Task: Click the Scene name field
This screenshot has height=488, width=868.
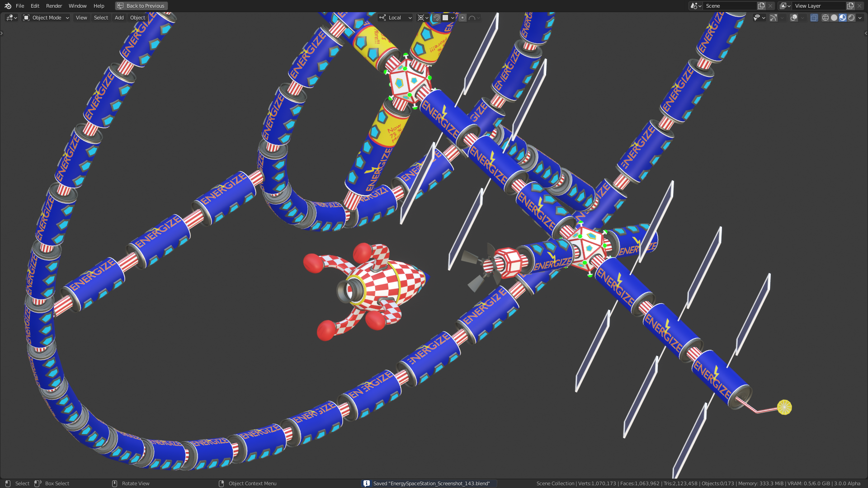Action: point(729,6)
